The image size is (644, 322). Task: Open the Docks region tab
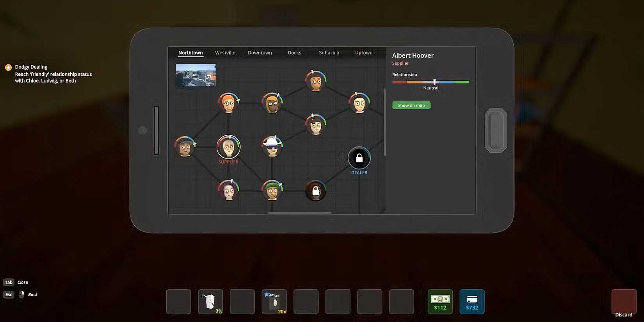point(294,53)
